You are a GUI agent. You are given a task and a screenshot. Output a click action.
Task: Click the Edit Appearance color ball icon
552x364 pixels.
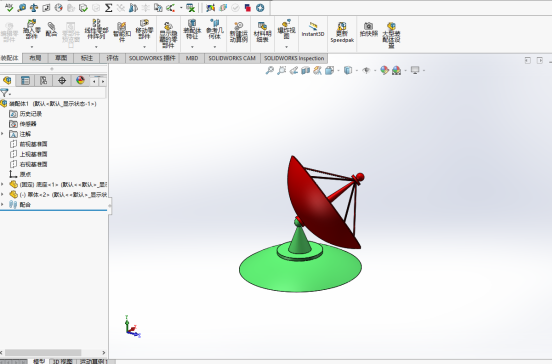click(384, 70)
